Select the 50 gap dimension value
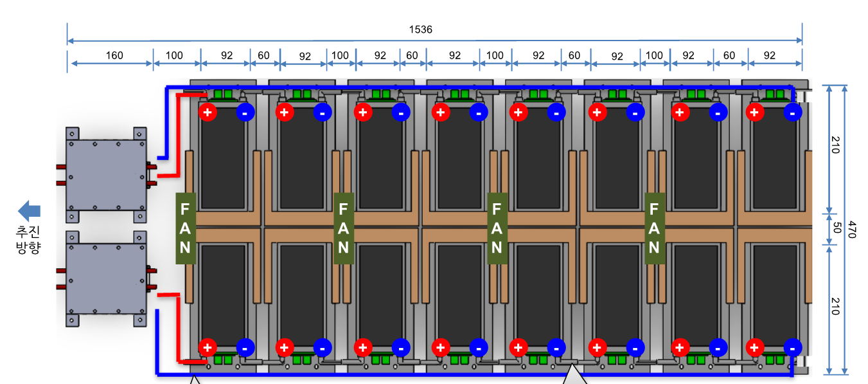This screenshot has height=384, width=868. [836, 228]
